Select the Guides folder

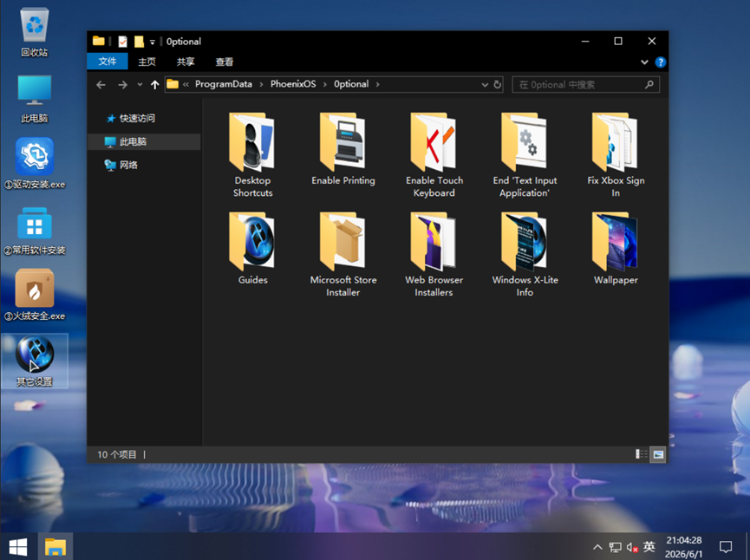point(252,248)
